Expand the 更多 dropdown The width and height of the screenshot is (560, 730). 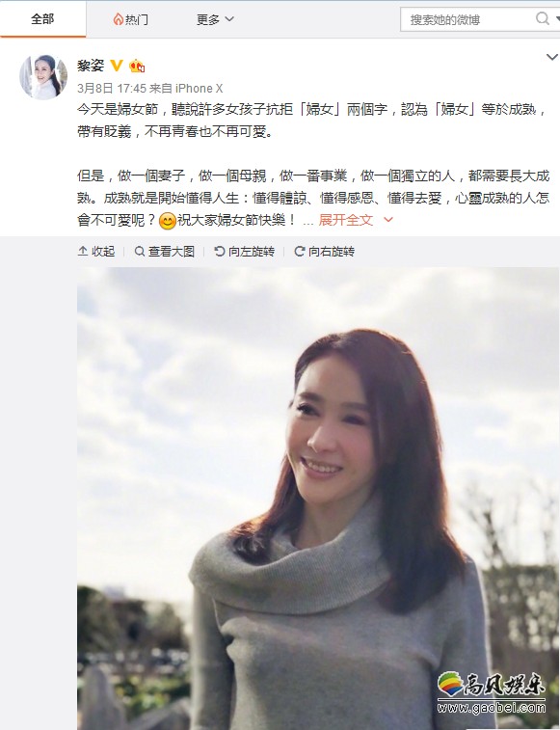tap(215, 19)
